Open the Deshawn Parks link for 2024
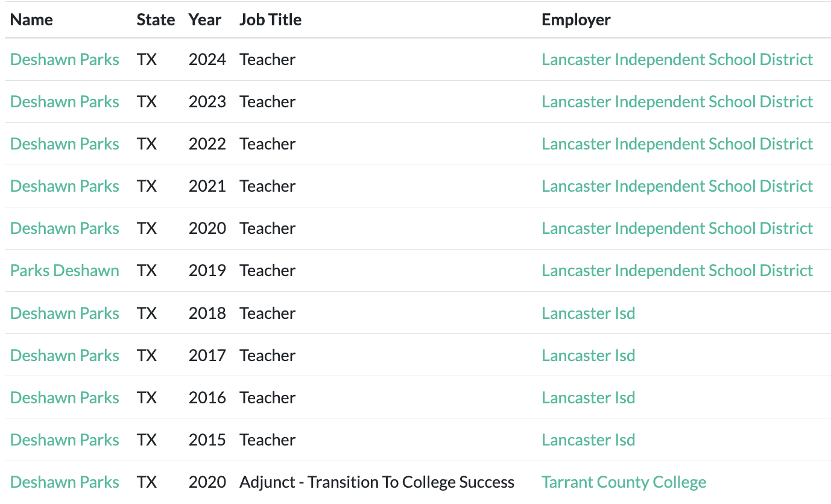The width and height of the screenshot is (831, 504). point(65,60)
